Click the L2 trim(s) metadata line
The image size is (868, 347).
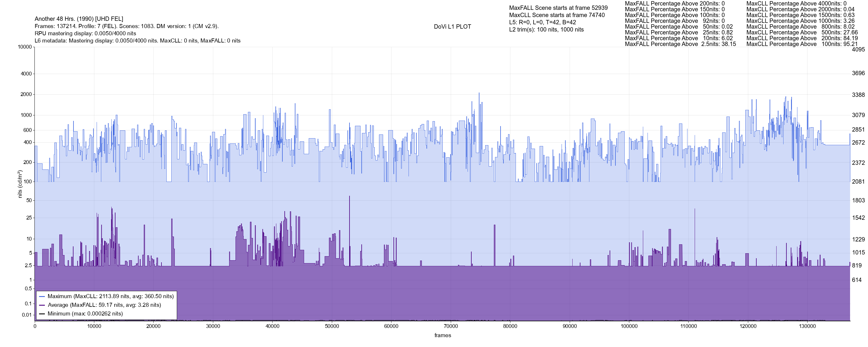click(x=546, y=30)
